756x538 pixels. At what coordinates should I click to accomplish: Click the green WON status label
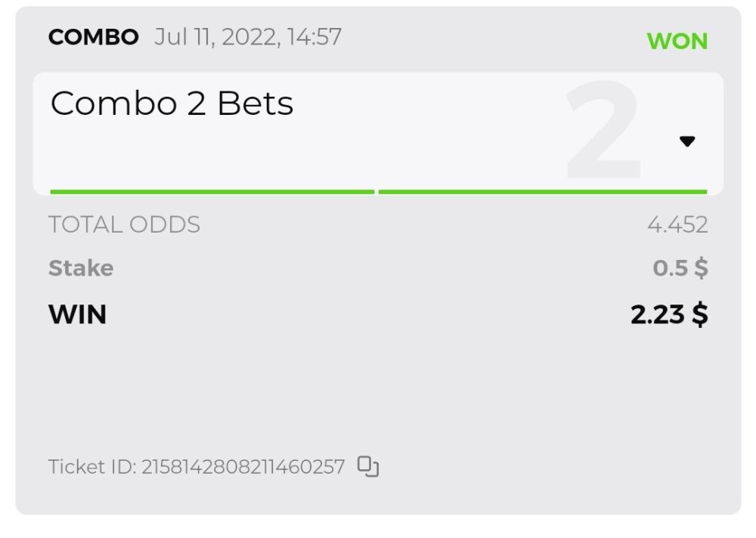pyautogui.click(x=677, y=41)
